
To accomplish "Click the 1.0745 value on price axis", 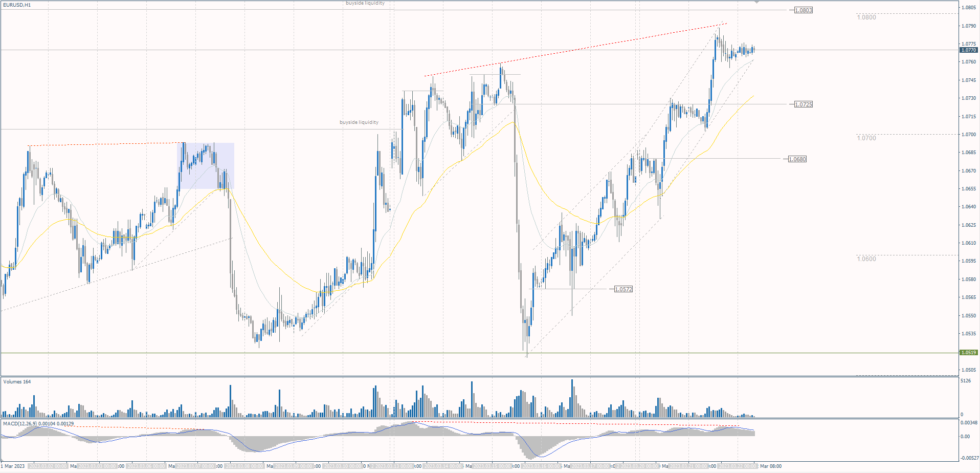I will click(x=969, y=80).
